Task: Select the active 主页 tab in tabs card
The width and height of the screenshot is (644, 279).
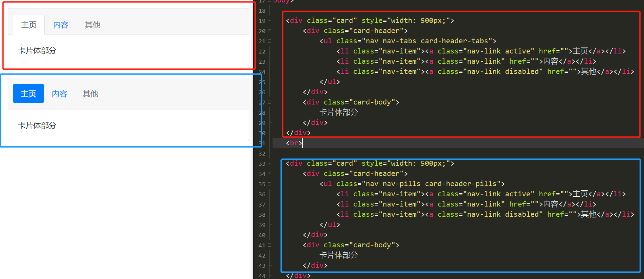Action: pyautogui.click(x=29, y=25)
